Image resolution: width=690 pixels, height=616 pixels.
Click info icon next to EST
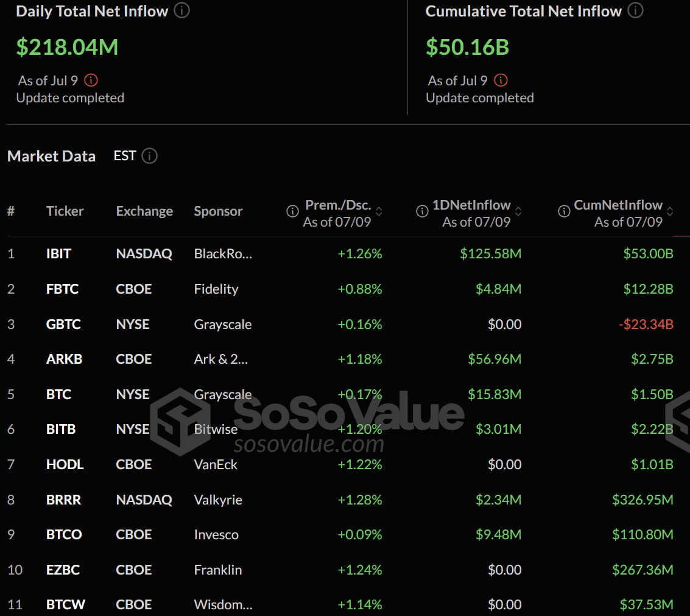click(150, 156)
